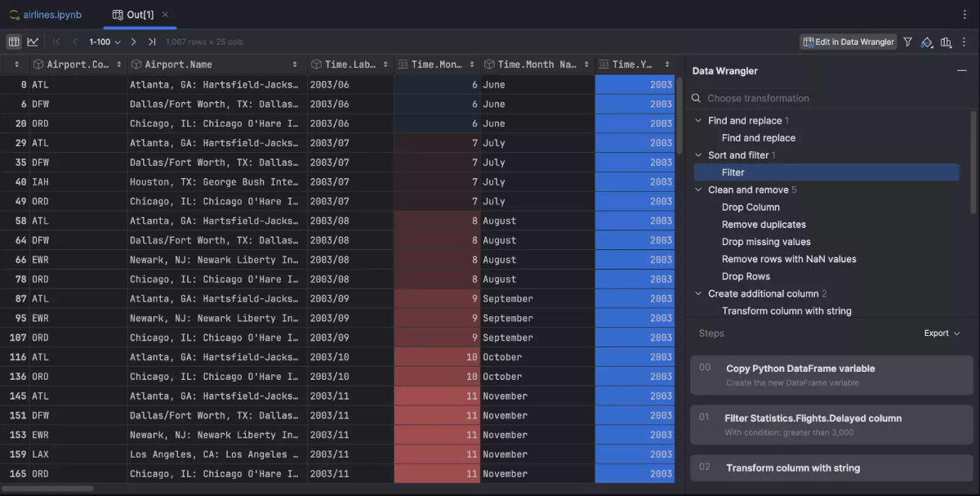
Task: Switch to table view icon
Action: (14, 42)
